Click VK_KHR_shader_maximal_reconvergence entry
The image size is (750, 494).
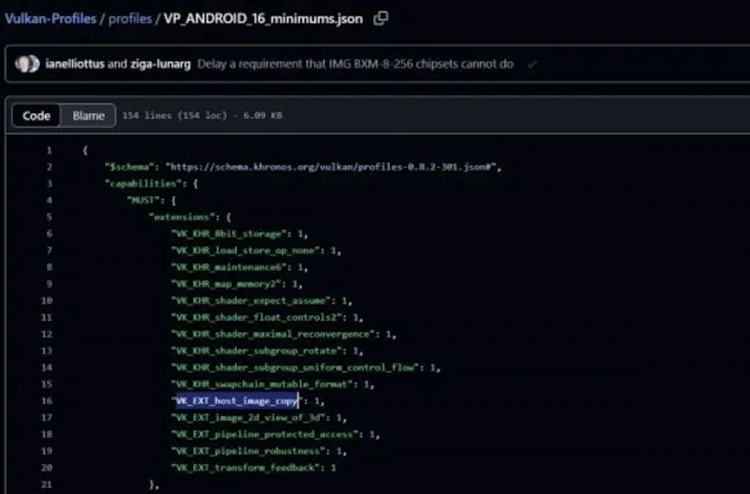(275, 334)
